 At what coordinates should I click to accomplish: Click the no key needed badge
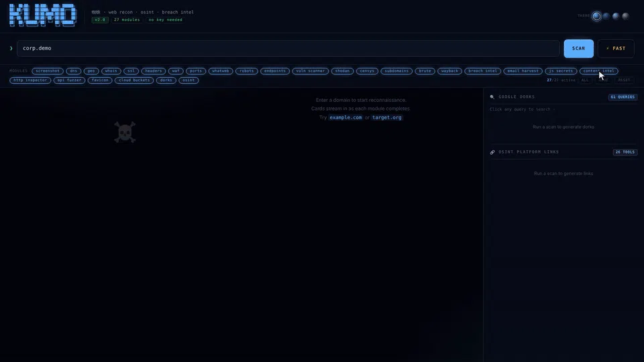click(x=166, y=19)
